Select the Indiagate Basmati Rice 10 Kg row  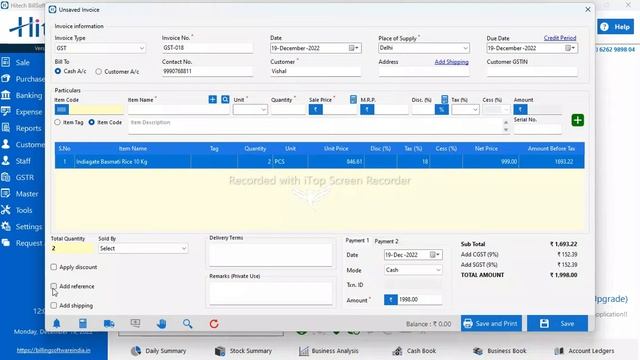point(320,162)
